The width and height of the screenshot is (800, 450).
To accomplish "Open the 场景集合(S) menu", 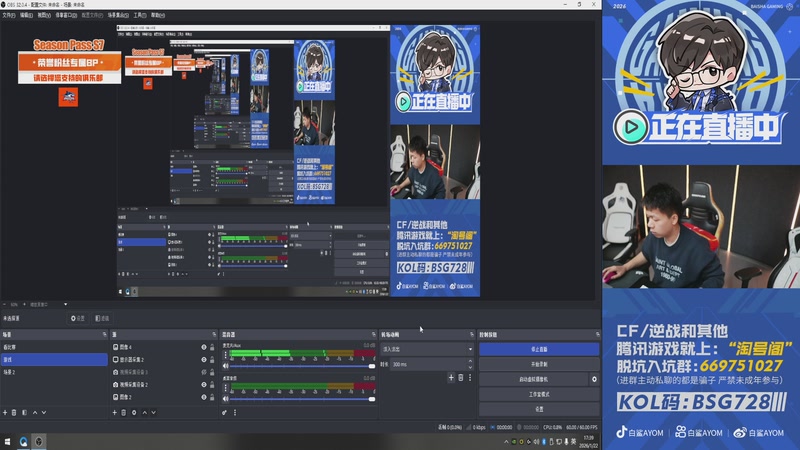I will tap(118, 15).
